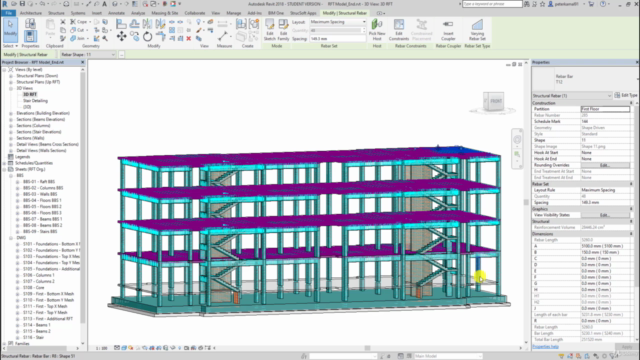
Task: Click the Favorites star icon in title bar
Action: pos(542,4)
